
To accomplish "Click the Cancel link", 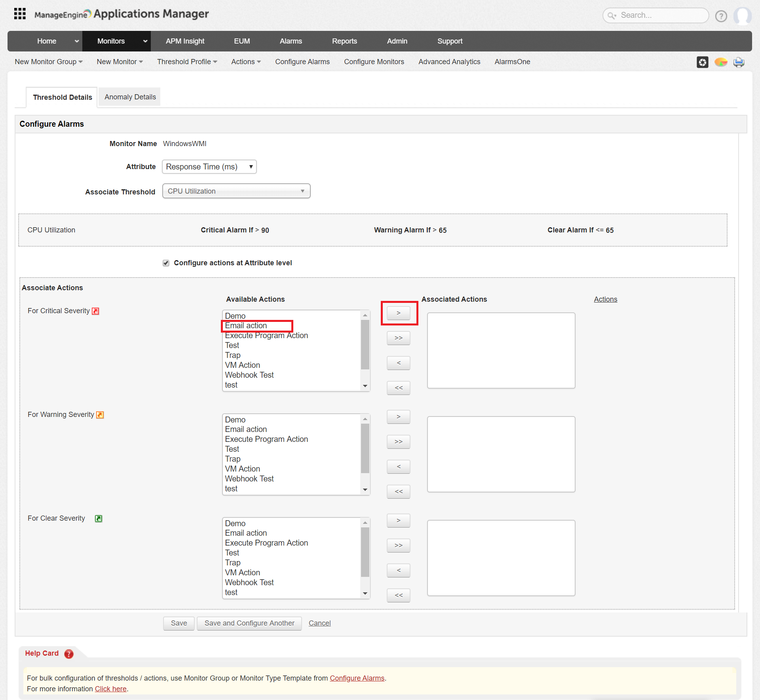I will point(319,623).
